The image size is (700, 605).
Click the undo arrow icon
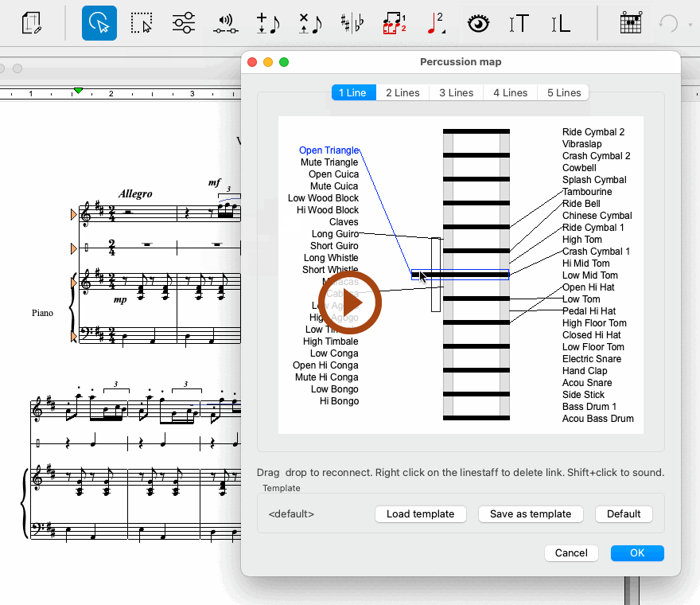[668, 23]
